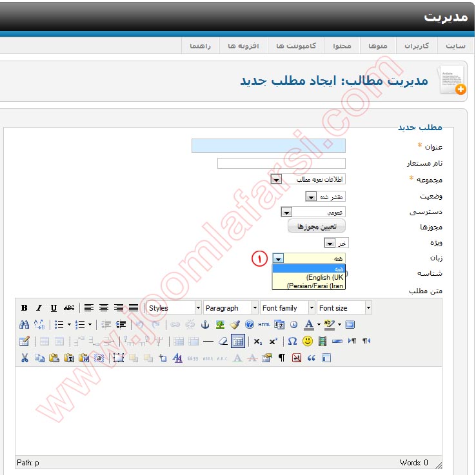Toggle the show invisible characters ¶ button
476x475 pixels.
(x=282, y=358)
